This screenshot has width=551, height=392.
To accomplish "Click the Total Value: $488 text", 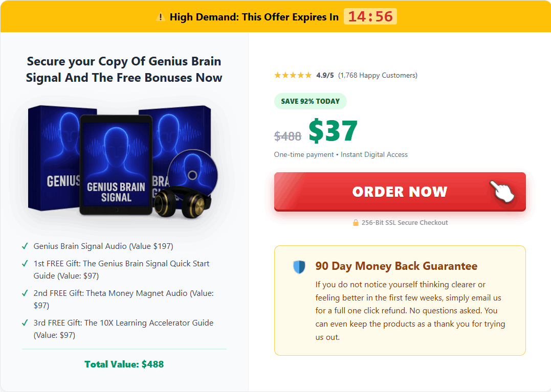I will (x=124, y=364).
